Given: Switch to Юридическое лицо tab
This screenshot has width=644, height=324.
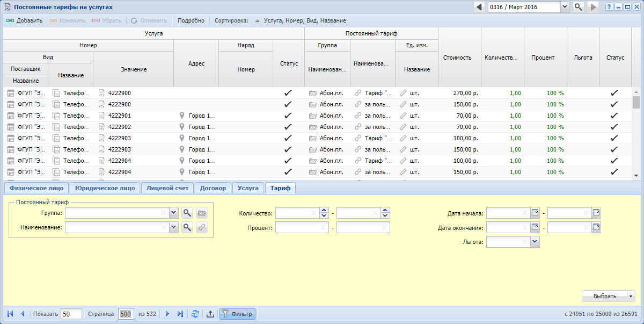Looking at the screenshot, I should [x=105, y=188].
